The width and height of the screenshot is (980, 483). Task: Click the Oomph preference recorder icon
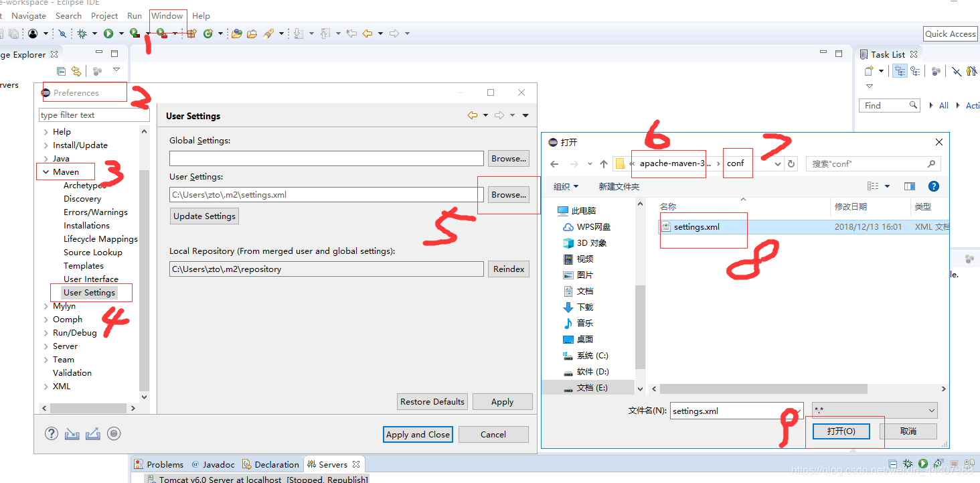tap(114, 433)
